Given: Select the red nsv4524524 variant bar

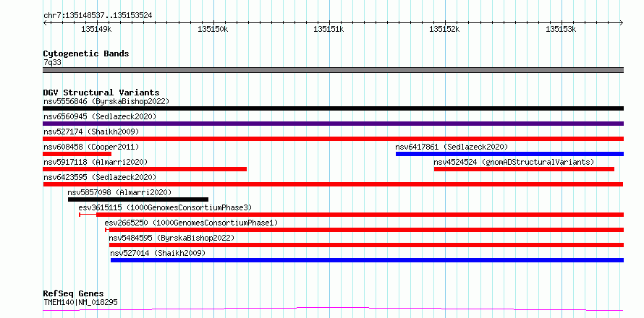Looking at the screenshot, I should (524, 169).
